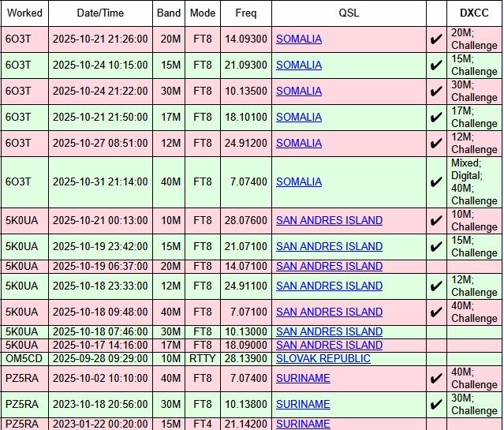
Task: Select date 2025-10-31 21:14:00 cell
Action: pyautogui.click(x=100, y=182)
